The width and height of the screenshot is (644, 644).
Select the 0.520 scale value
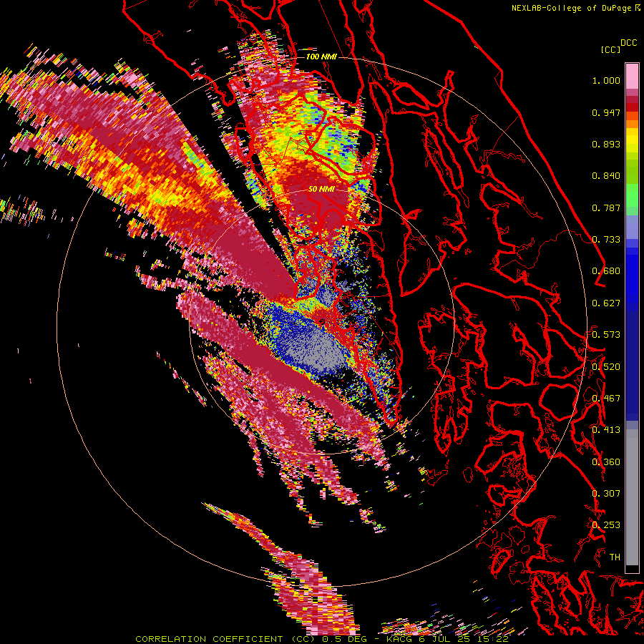(606, 367)
